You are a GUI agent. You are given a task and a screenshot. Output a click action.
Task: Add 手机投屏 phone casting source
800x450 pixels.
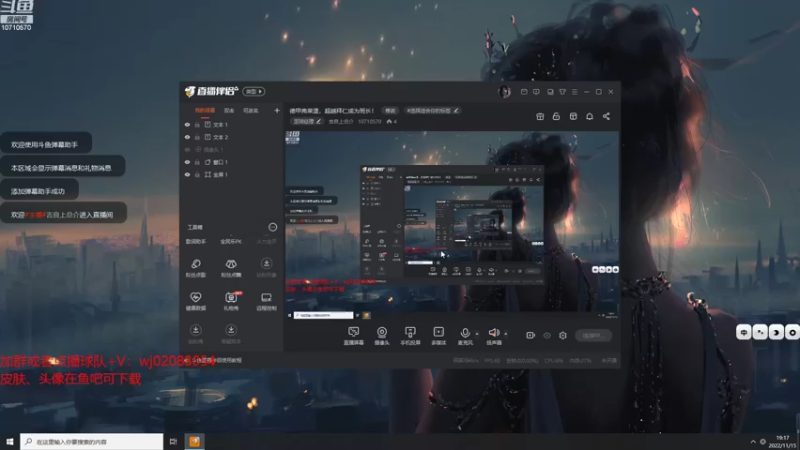(410, 336)
